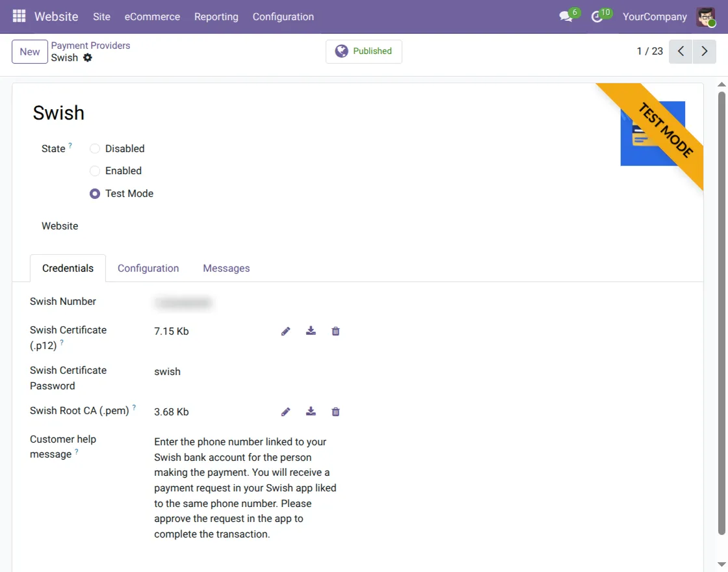The height and width of the screenshot is (572, 728).
Task: Show help for Customer help message
Action: coord(77,451)
